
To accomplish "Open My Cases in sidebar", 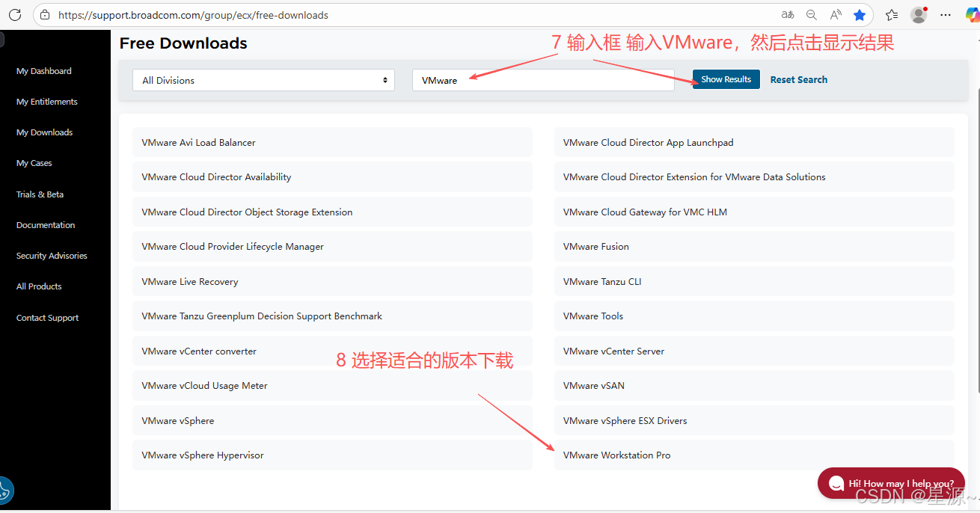I will [x=34, y=163].
